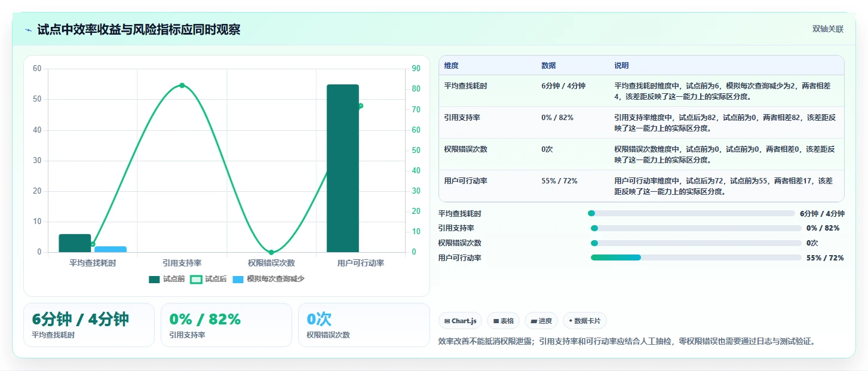Click the 进度 tag chip

click(x=541, y=321)
